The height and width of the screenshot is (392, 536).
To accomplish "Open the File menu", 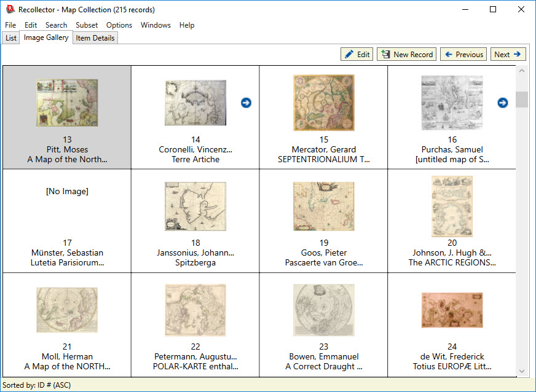I will click(10, 25).
